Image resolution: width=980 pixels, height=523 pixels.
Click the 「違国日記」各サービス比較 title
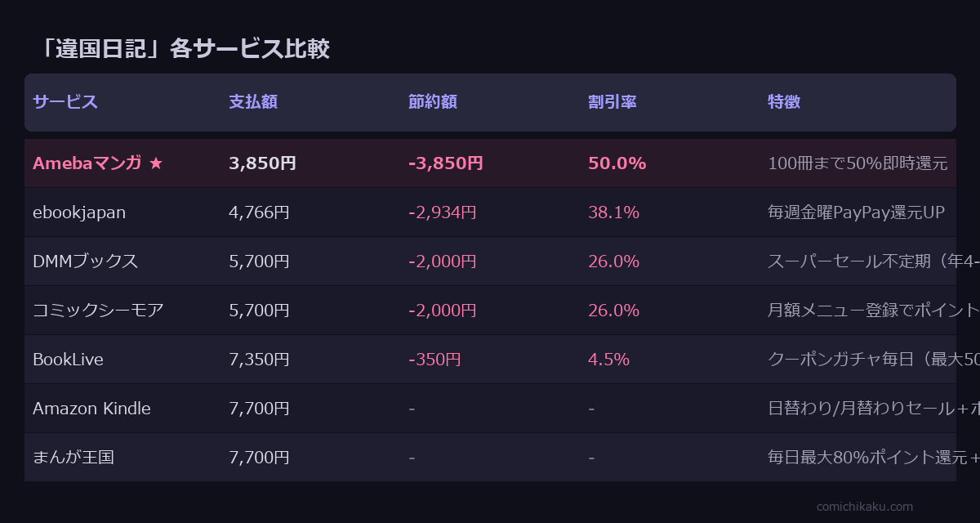pyautogui.click(x=184, y=49)
